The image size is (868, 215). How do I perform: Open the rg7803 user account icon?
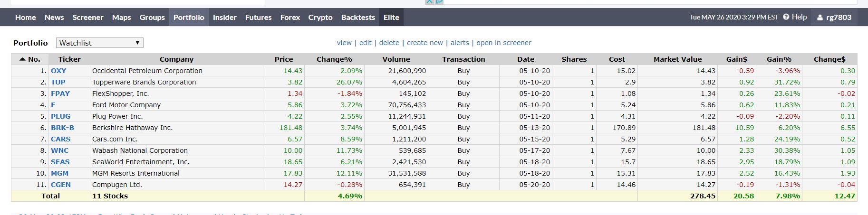820,18
